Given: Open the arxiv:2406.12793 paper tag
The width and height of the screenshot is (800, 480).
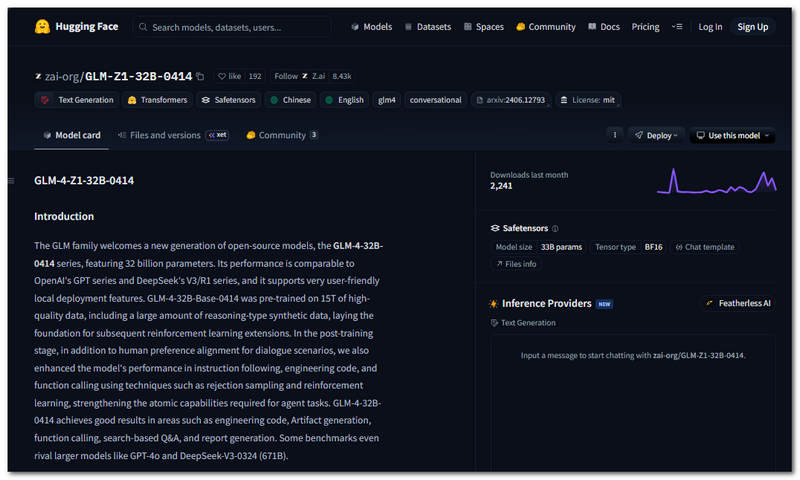Looking at the screenshot, I should click(x=511, y=100).
